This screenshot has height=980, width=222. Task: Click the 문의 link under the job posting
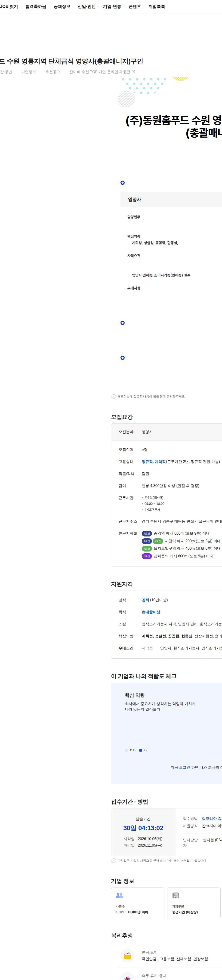[170, 396]
